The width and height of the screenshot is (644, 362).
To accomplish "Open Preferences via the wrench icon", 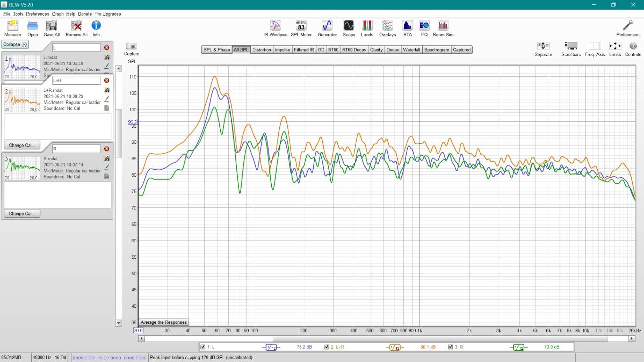I will 627,28.
